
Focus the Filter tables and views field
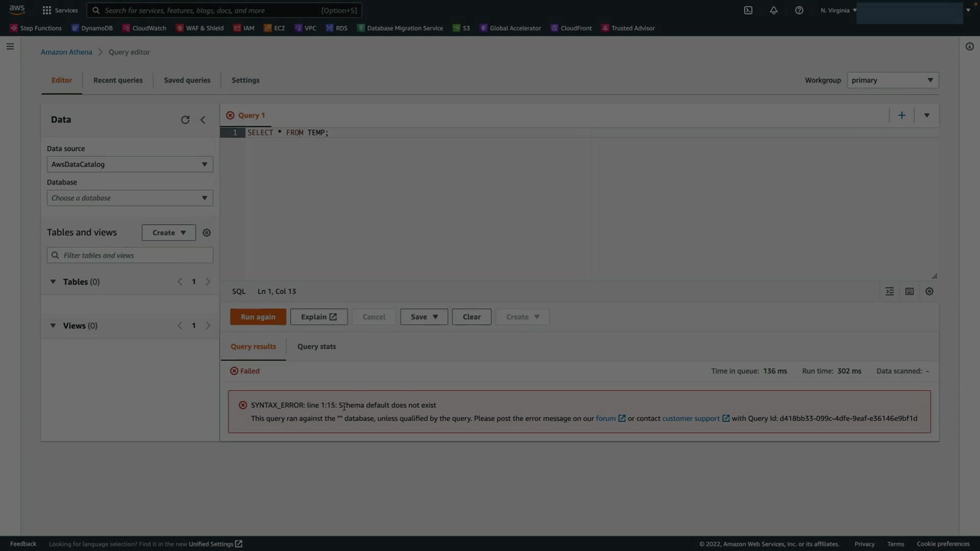129,256
